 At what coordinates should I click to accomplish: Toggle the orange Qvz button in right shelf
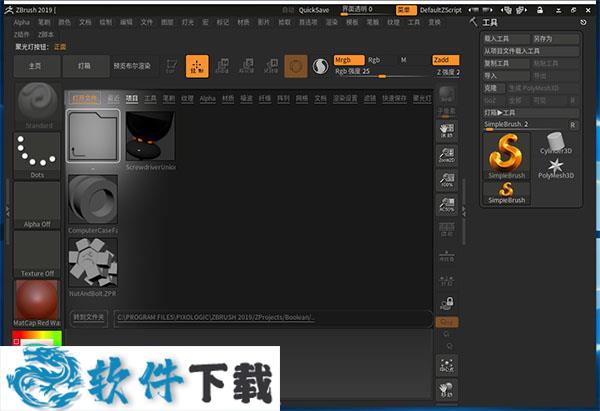pos(447,323)
